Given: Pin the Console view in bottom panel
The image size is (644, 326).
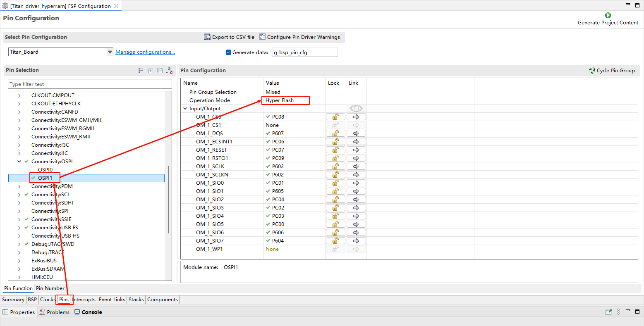Looking at the screenshot, I should click(x=608, y=312).
